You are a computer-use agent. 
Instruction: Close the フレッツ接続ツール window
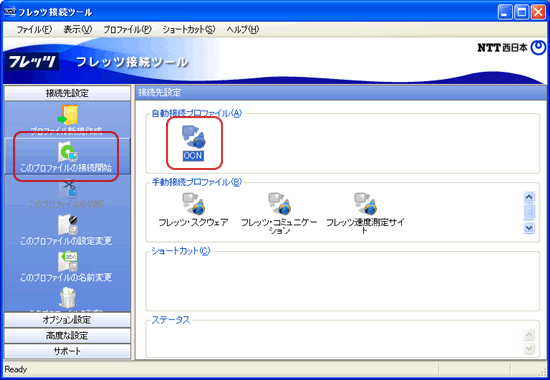point(538,13)
